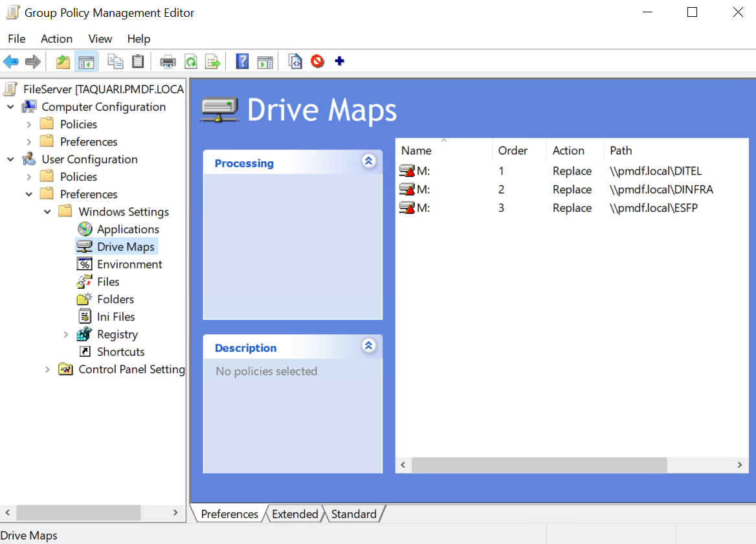
Task: Click the Refresh toolbar icon
Action: [191, 62]
